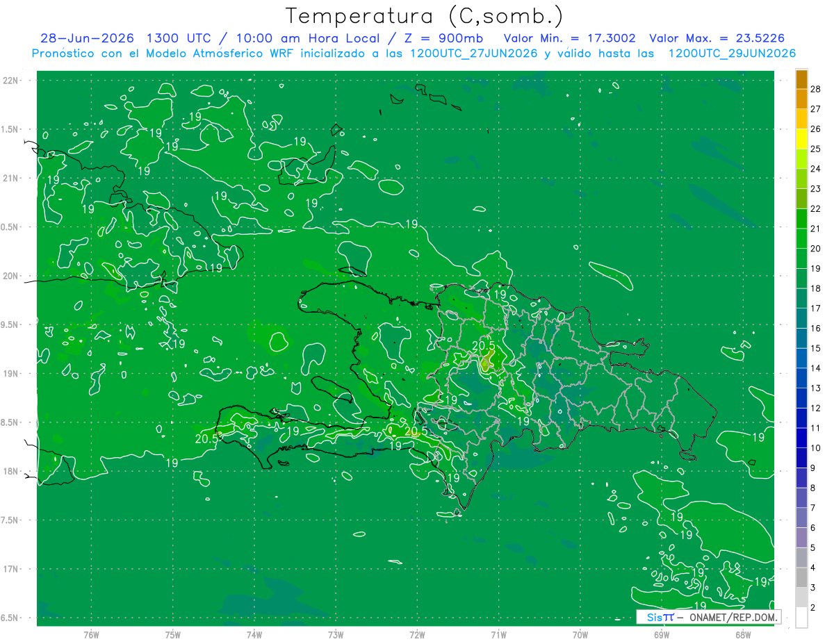This screenshot has width=834, height=644.
Task: Select the 1200UTC_29JUN2026 valid-until time
Action: click(732, 53)
